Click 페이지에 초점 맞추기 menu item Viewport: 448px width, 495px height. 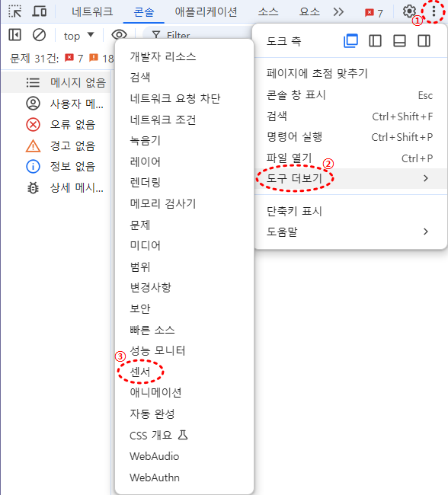click(x=350, y=74)
